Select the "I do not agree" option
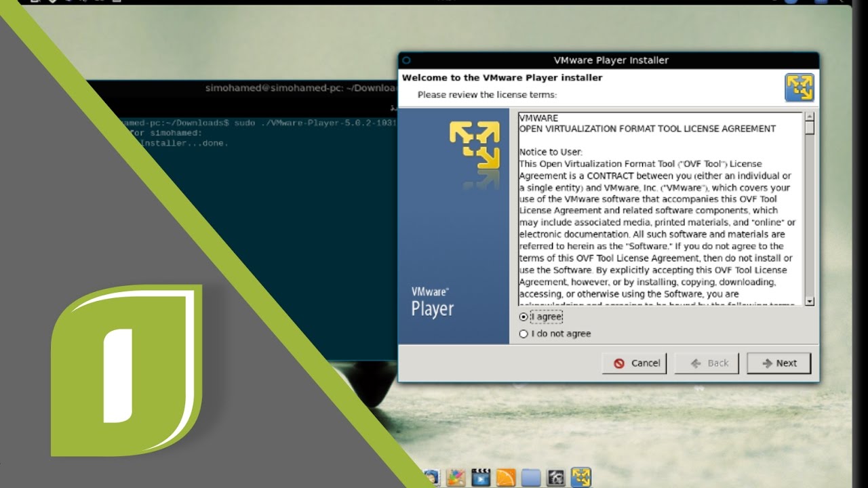 point(523,333)
